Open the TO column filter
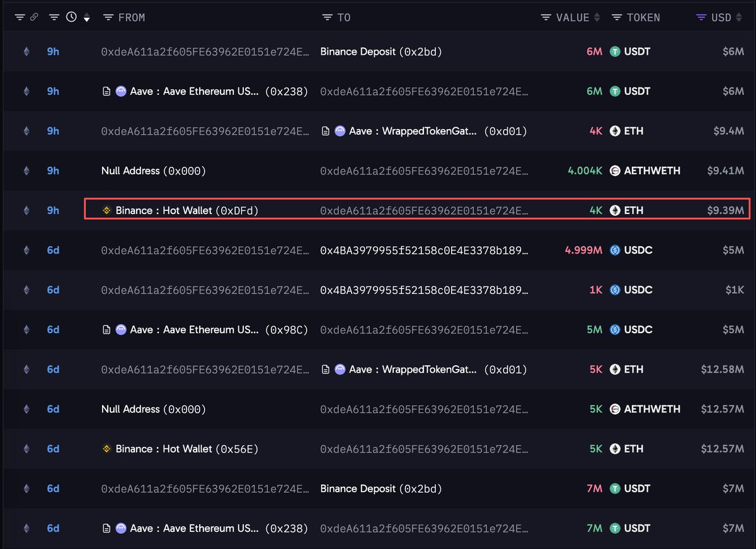The image size is (756, 549). [327, 18]
